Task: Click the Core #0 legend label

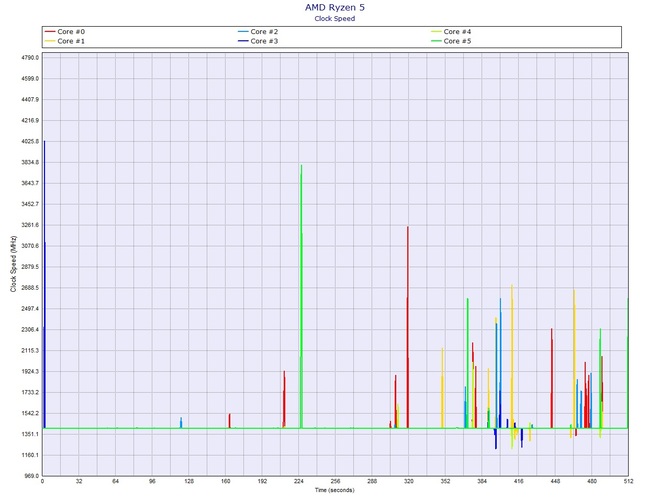Action: point(71,32)
